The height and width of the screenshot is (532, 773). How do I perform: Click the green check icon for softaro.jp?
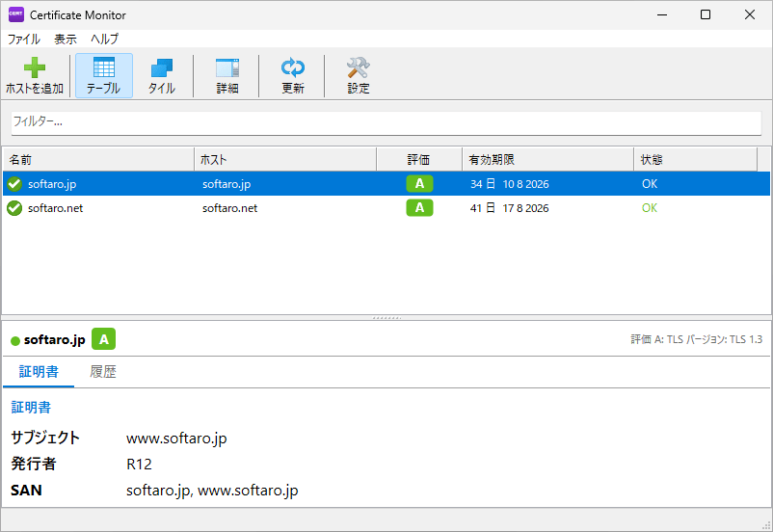[x=14, y=184]
